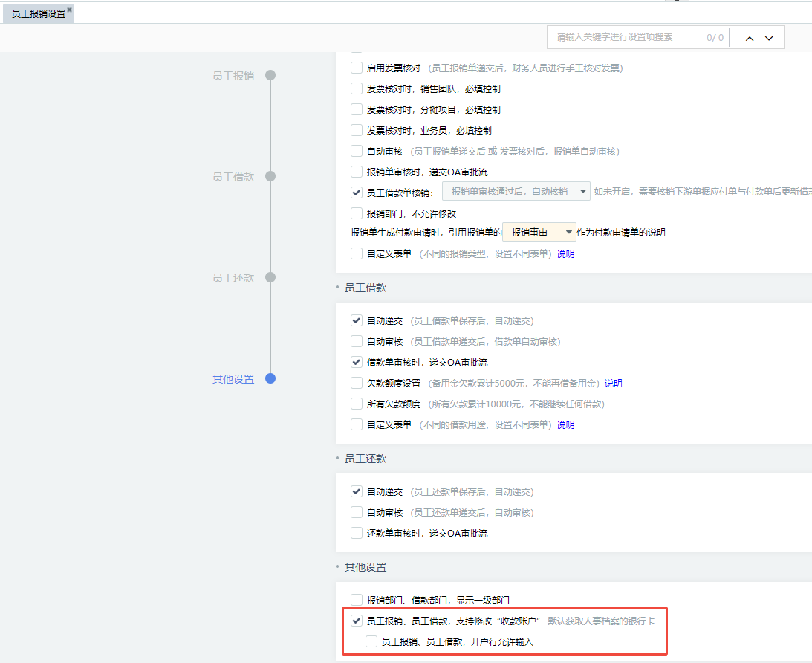Screen dimensions: 812x663
Task: Click the blue 其他设置 timeline node dot
Action: (270, 378)
